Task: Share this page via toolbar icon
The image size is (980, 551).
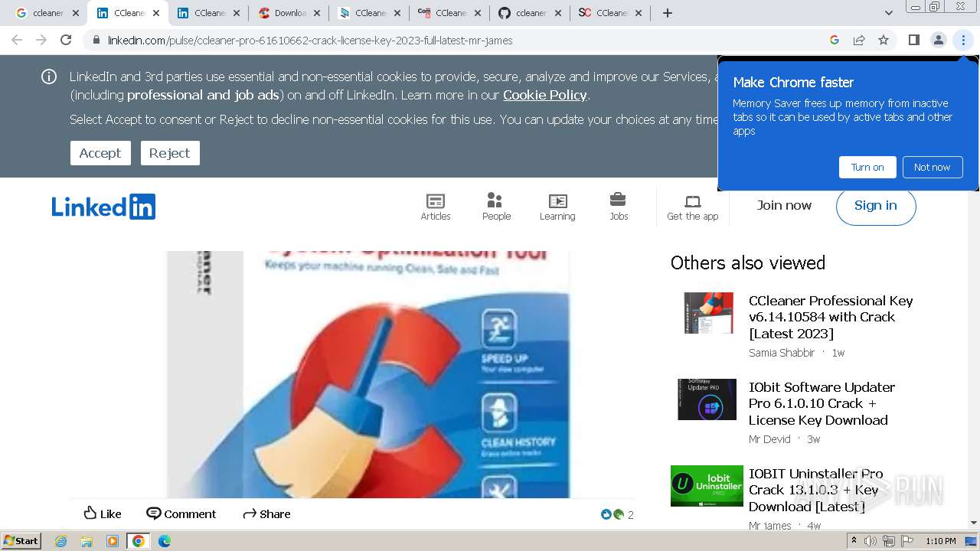Action: (859, 40)
